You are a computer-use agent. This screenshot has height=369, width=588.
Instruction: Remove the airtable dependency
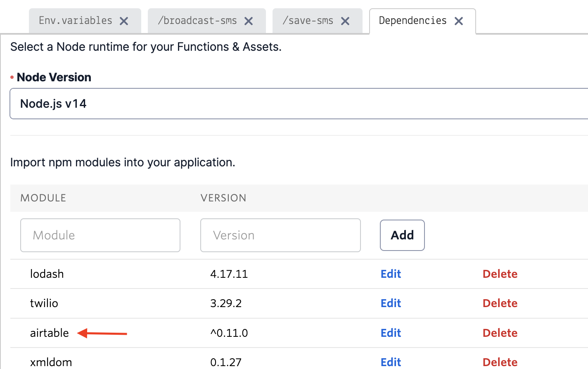[x=500, y=333]
